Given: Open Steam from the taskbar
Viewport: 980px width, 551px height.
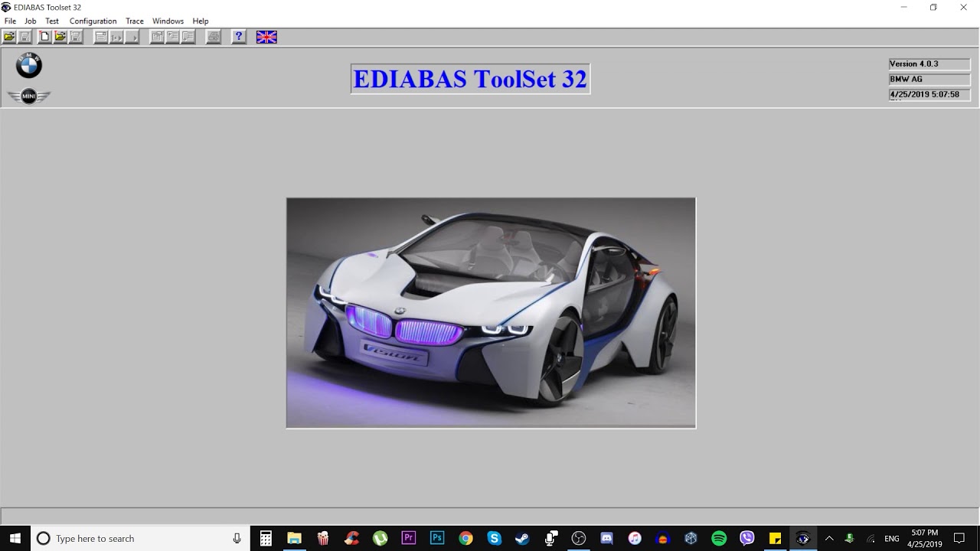Looking at the screenshot, I should tap(522, 539).
